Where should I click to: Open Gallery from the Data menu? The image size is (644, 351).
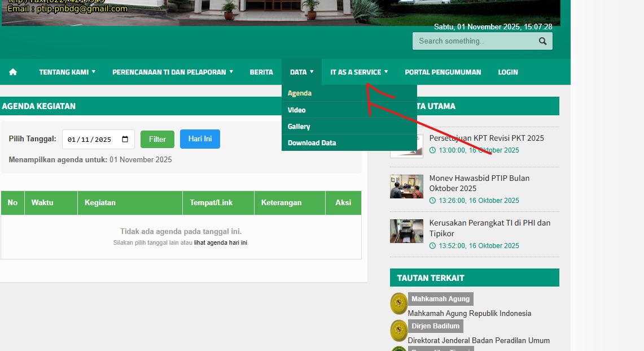[x=299, y=127]
